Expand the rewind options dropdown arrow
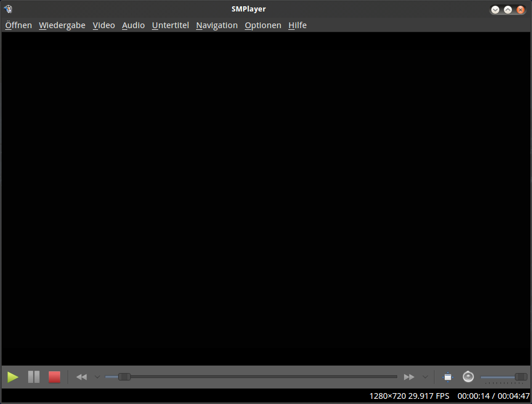The height and width of the screenshot is (404, 532). (97, 377)
